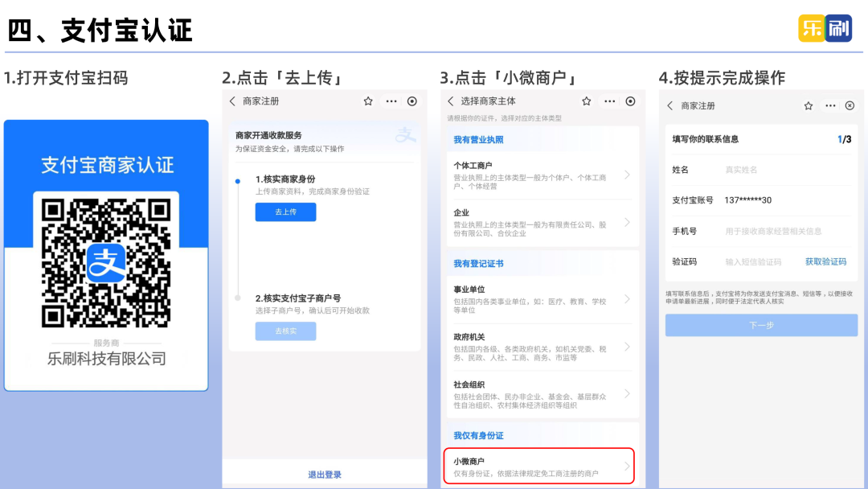Tap circular target icon on 选择商家主体 screen
This screenshot has height=489, width=868.
630,101
